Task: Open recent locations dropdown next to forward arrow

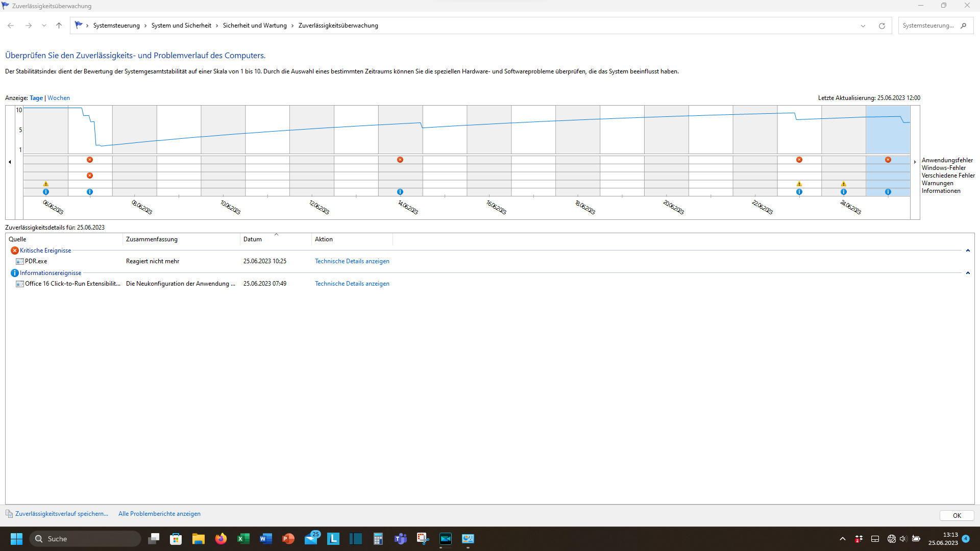Action: (44, 26)
